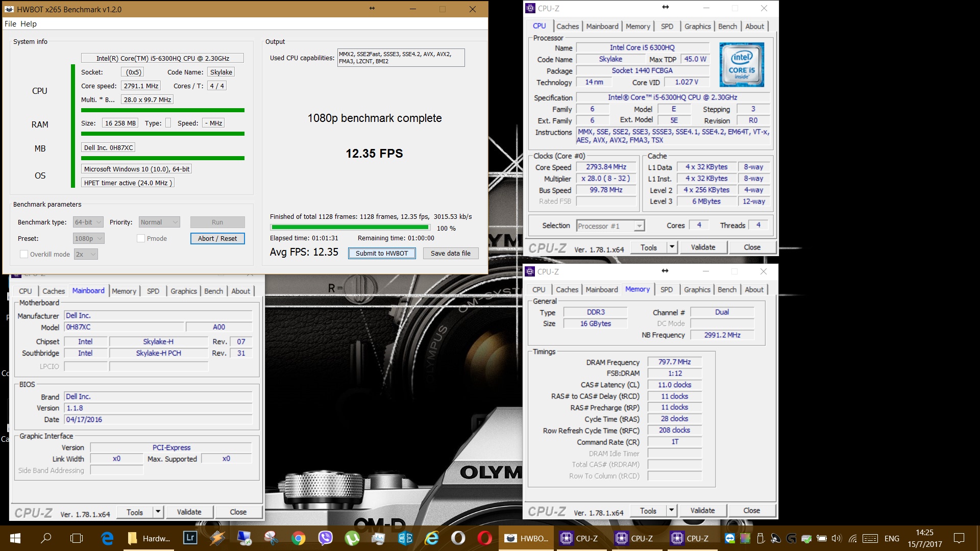The width and height of the screenshot is (980, 551).
Task: Click Validate in the top CPU-Z window
Action: (703, 247)
